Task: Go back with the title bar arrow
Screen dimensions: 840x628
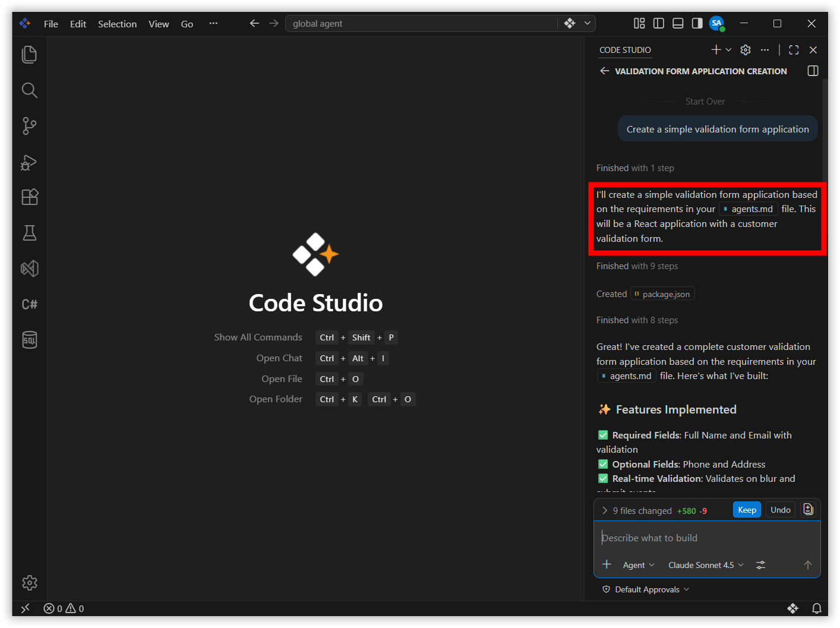Action: tap(254, 23)
